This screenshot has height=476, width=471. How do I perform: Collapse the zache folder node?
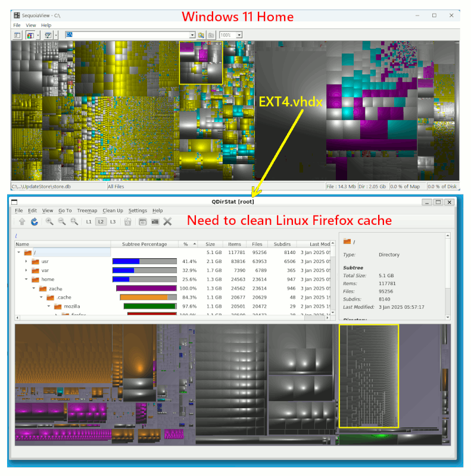coord(34,289)
